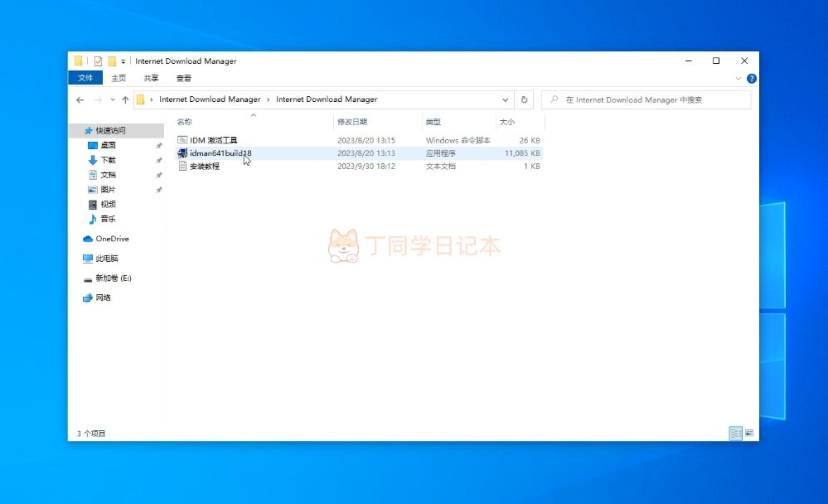
Task: Click date 2023/9/30 18:12 cell
Action: 366,167
